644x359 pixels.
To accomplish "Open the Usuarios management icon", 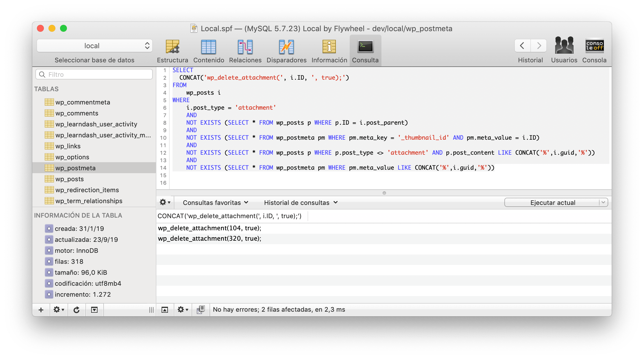I will (x=564, y=46).
